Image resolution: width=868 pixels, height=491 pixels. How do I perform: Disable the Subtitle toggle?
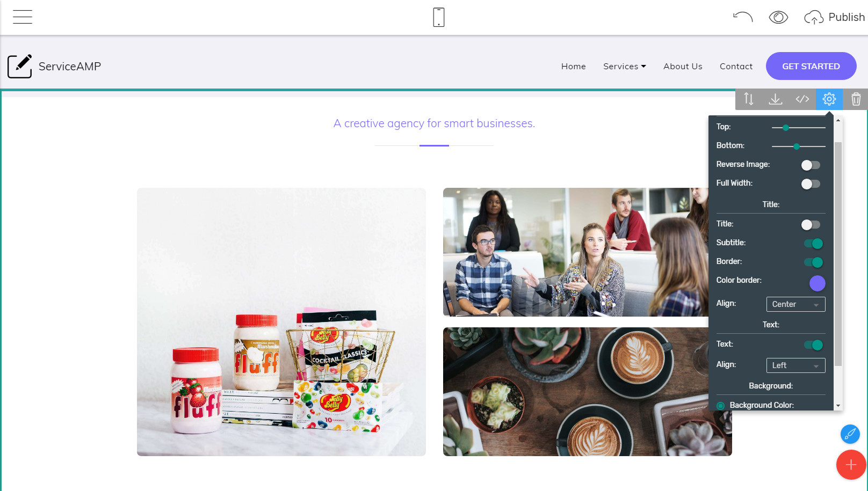pyautogui.click(x=813, y=244)
